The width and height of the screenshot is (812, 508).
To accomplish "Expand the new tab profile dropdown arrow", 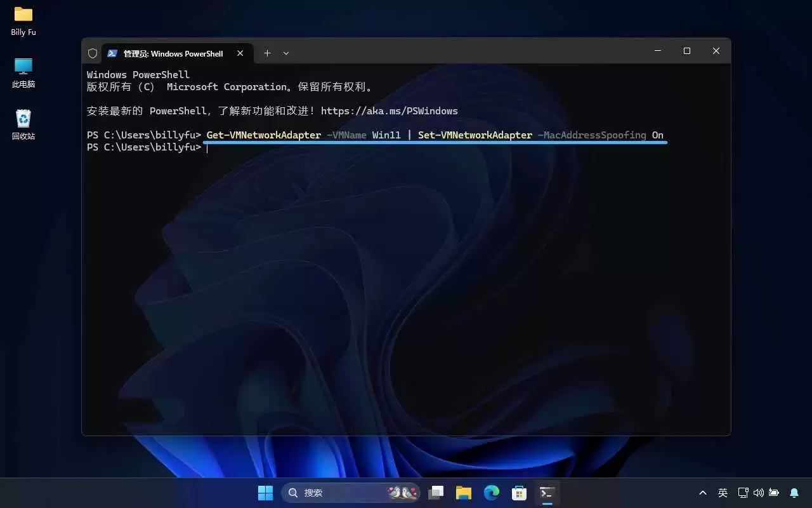I will tap(286, 53).
